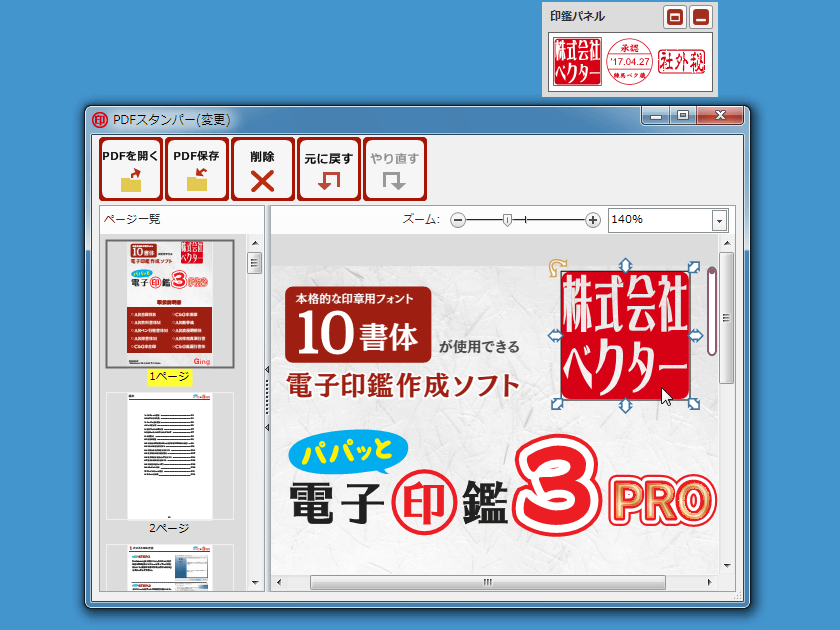Screen dimensions: 840x630
Task: Click the minimize icon in 印鑑パネル header
Action: [701, 17]
